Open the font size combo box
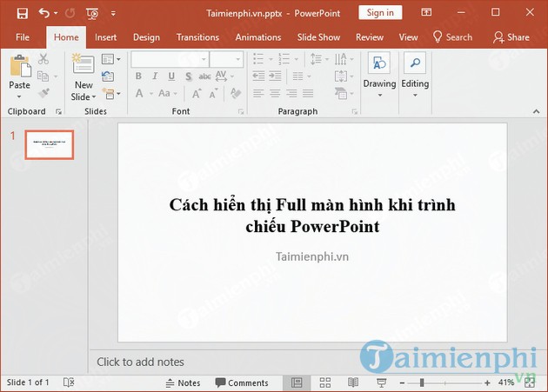 pos(226,59)
